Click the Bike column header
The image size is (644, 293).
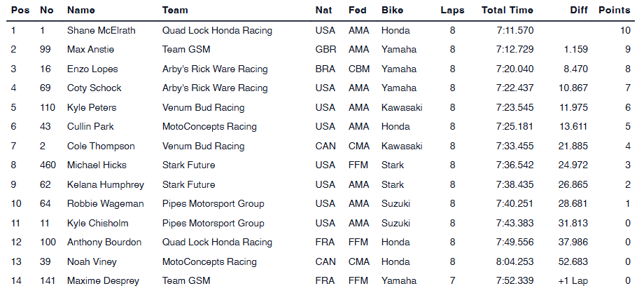tap(392, 11)
